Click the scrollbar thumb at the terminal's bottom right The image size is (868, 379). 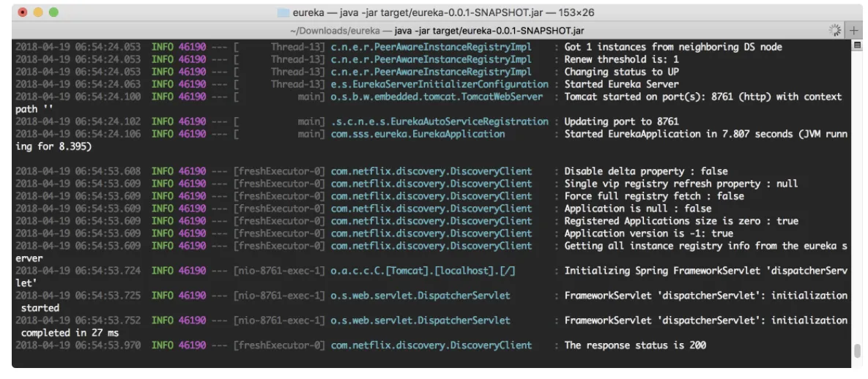[x=858, y=350]
